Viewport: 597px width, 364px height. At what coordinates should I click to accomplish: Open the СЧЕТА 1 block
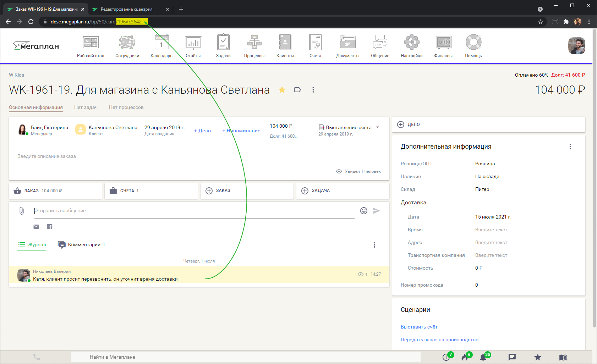151,191
